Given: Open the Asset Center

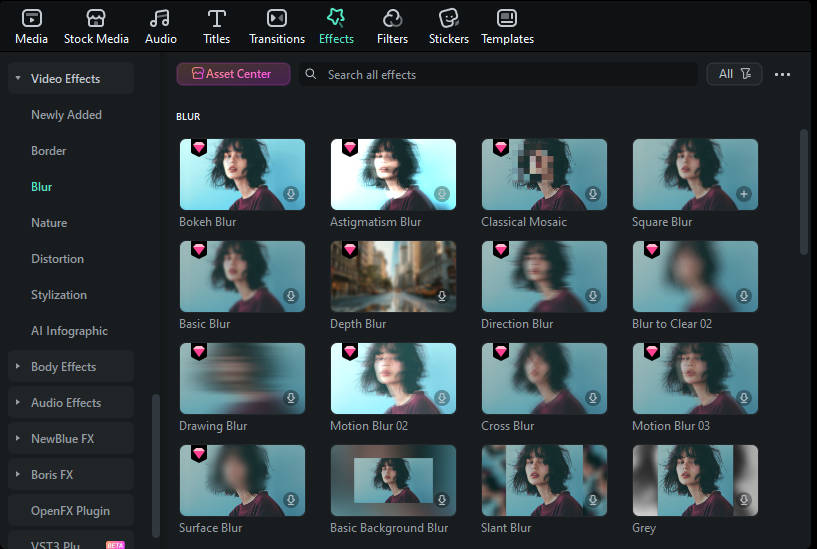Looking at the screenshot, I should [x=233, y=74].
